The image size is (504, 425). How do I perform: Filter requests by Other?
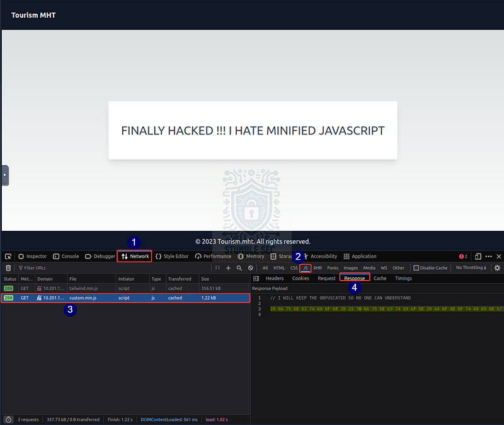pyautogui.click(x=398, y=268)
